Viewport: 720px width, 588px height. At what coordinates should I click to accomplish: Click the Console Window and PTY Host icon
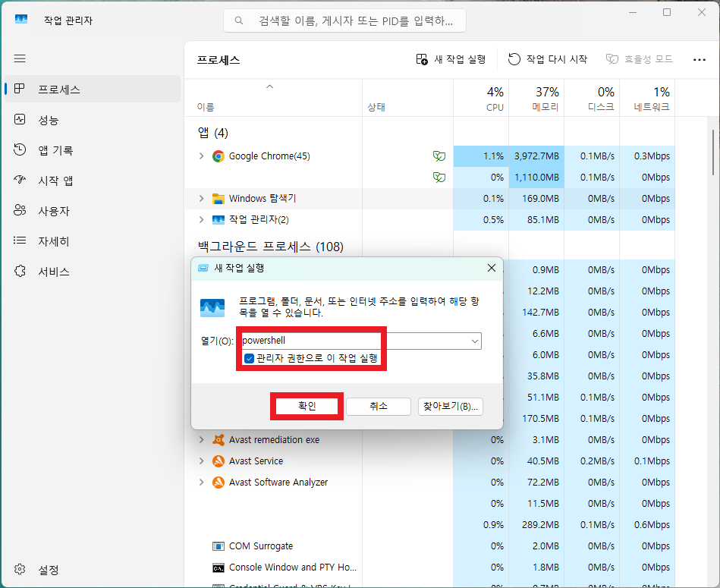[x=218, y=568]
